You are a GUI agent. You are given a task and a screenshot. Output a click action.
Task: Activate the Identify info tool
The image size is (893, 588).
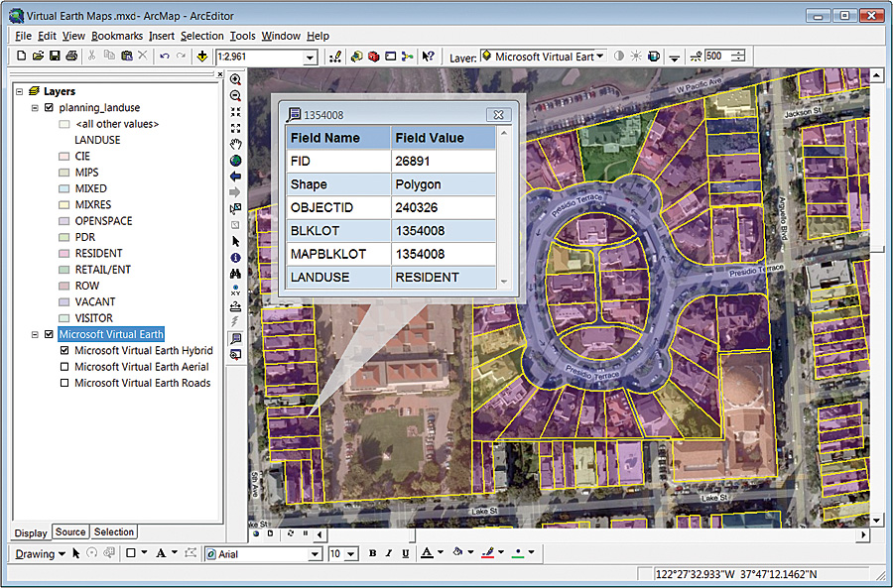pyautogui.click(x=235, y=258)
